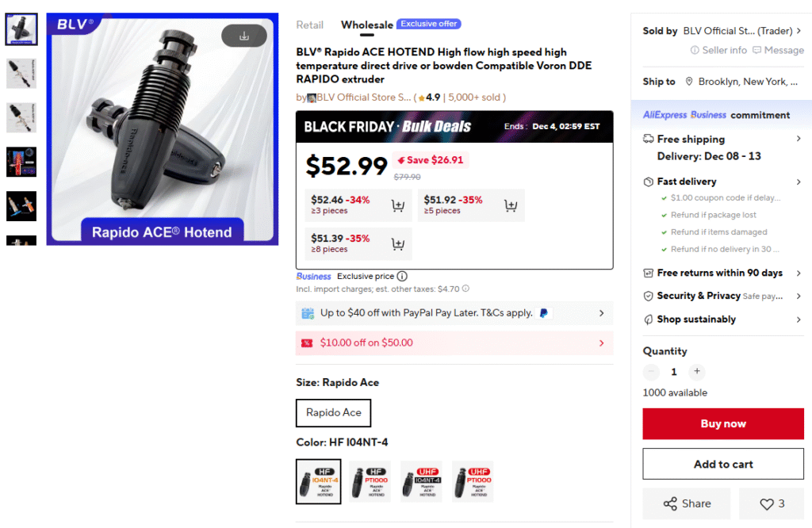Add product to wishlist with heart icon

[772, 503]
